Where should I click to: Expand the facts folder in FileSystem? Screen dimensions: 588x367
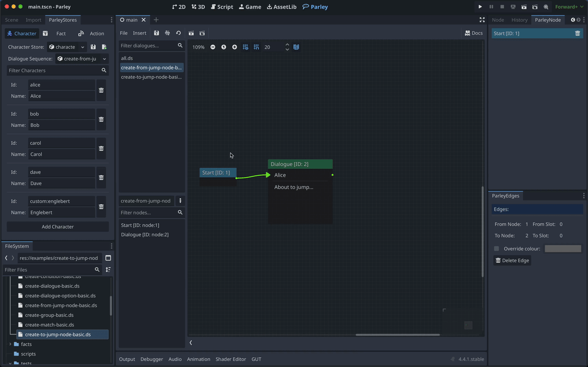(x=9, y=344)
